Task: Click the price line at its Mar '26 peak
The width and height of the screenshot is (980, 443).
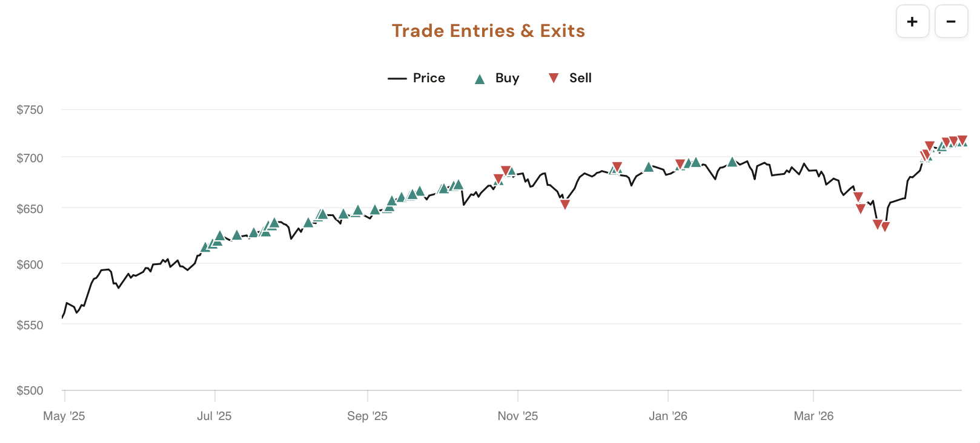Action: click(x=804, y=164)
